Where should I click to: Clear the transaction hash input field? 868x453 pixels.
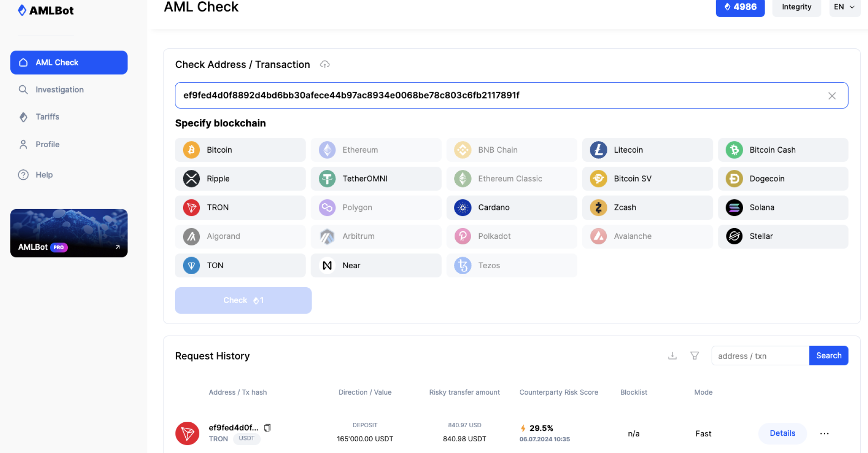pos(832,95)
